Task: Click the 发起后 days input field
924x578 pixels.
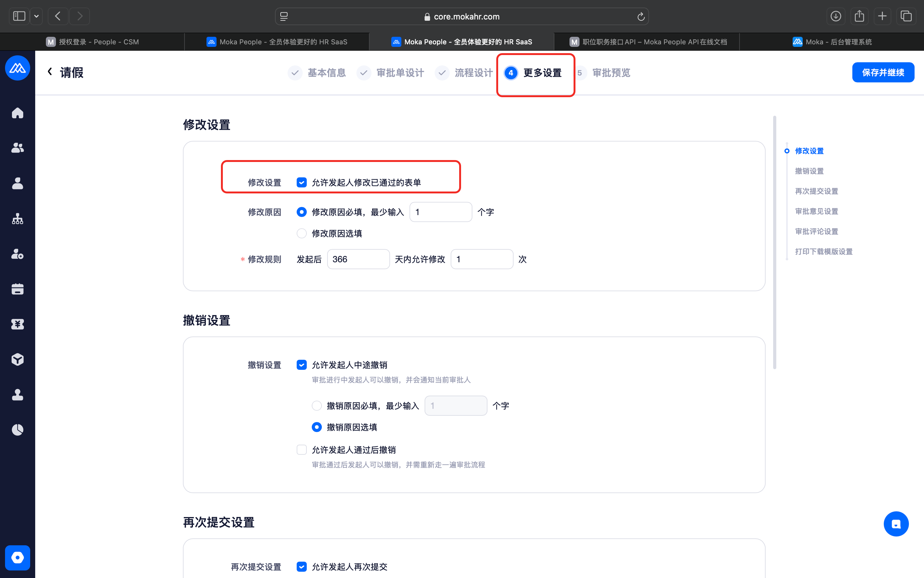Action: pos(358,259)
